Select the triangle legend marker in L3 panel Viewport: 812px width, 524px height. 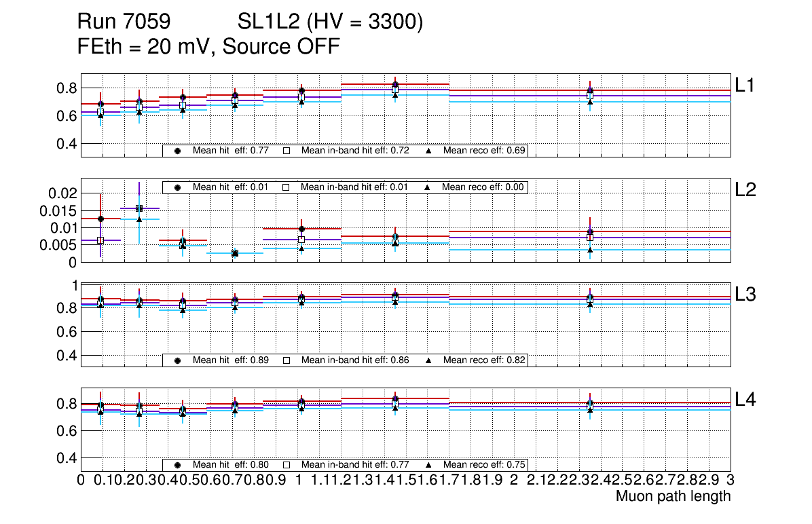point(428,360)
